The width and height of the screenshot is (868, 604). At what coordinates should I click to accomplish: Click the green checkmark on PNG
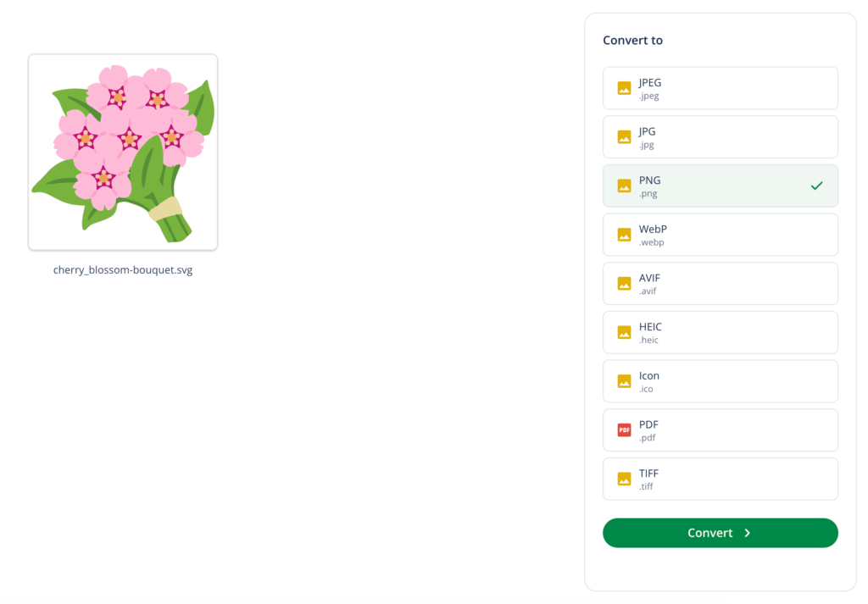[x=816, y=186]
